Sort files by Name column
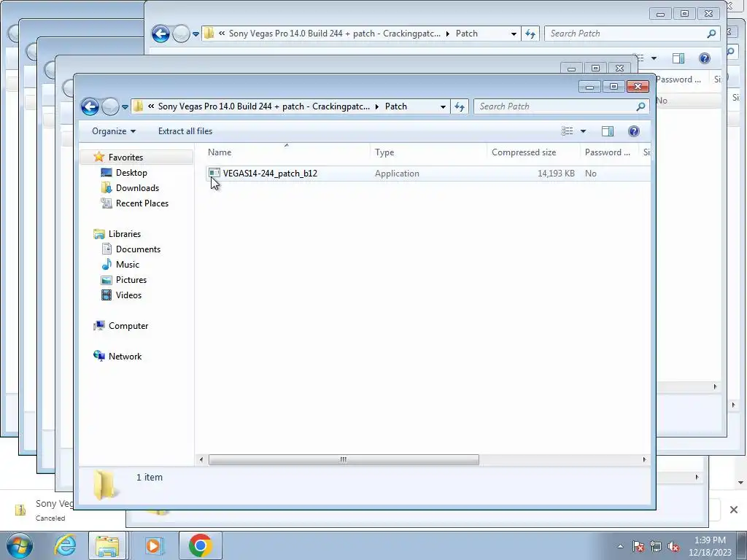 (x=287, y=152)
